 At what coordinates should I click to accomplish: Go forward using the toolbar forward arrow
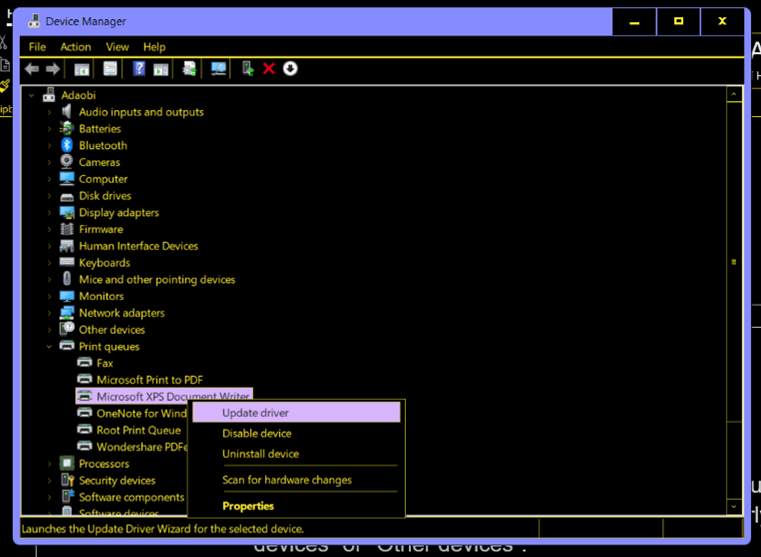tap(52, 69)
